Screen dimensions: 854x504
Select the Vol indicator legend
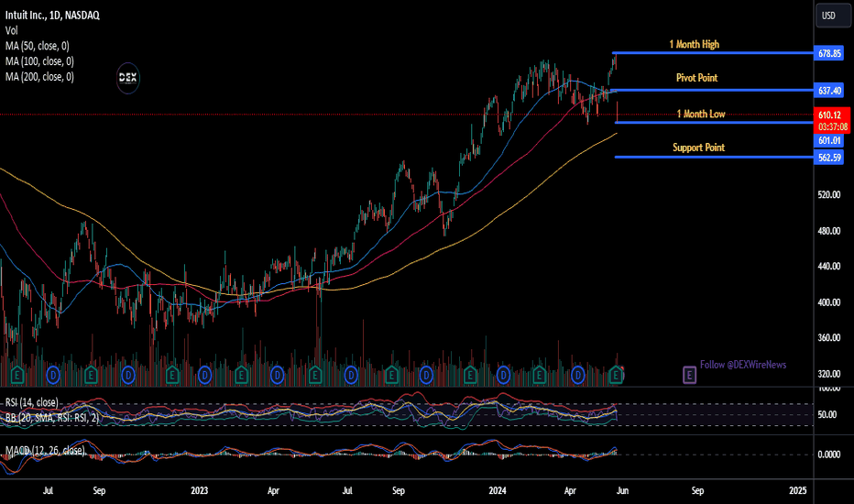[x=11, y=30]
